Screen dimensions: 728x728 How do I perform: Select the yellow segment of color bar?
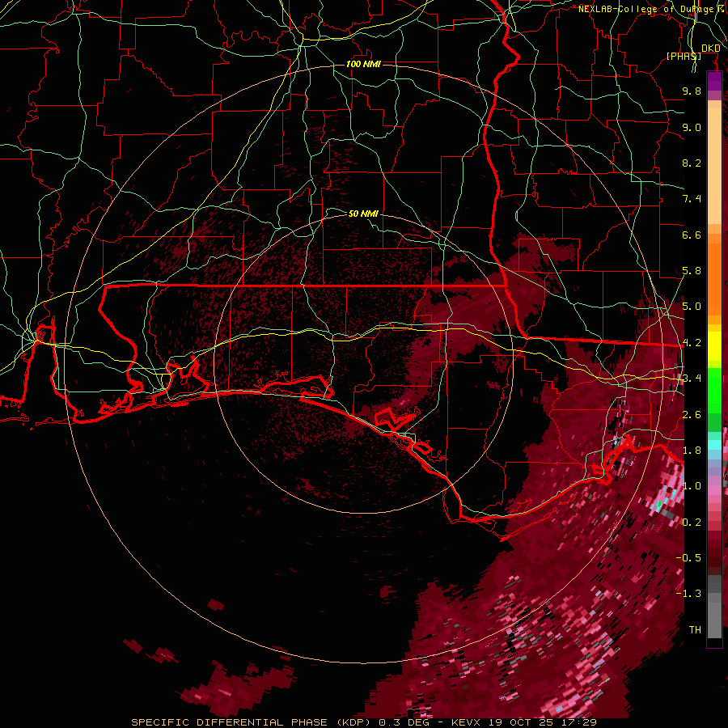[714, 346]
